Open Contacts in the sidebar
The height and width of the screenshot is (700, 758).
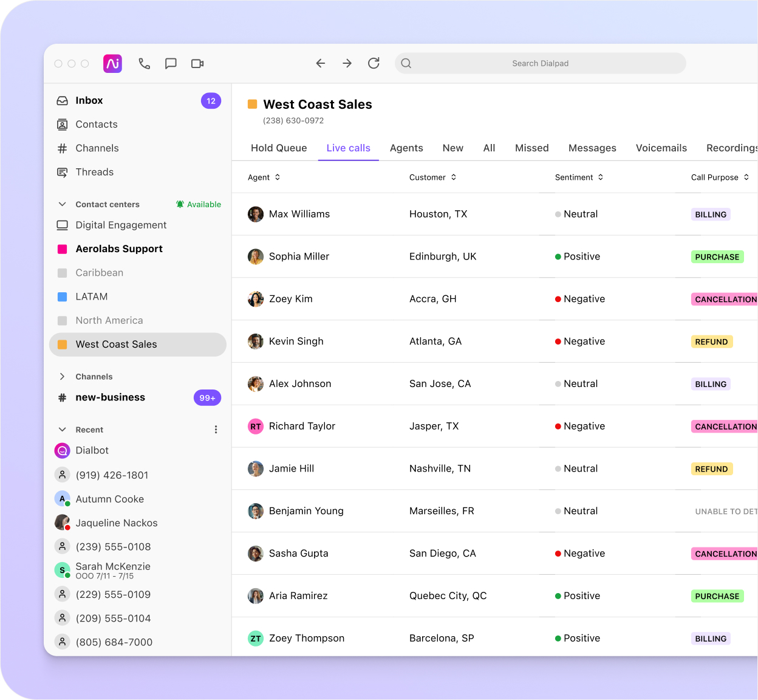pos(96,124)
